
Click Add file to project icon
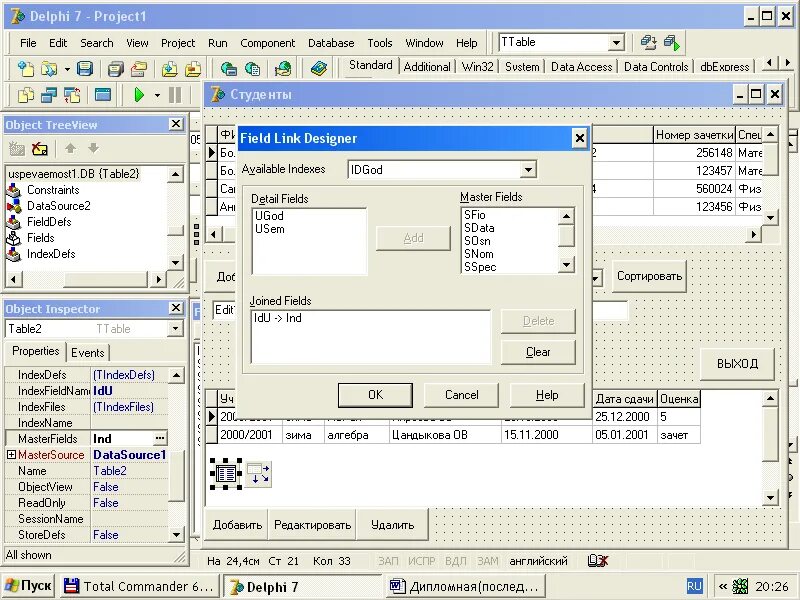pos(169,68)
